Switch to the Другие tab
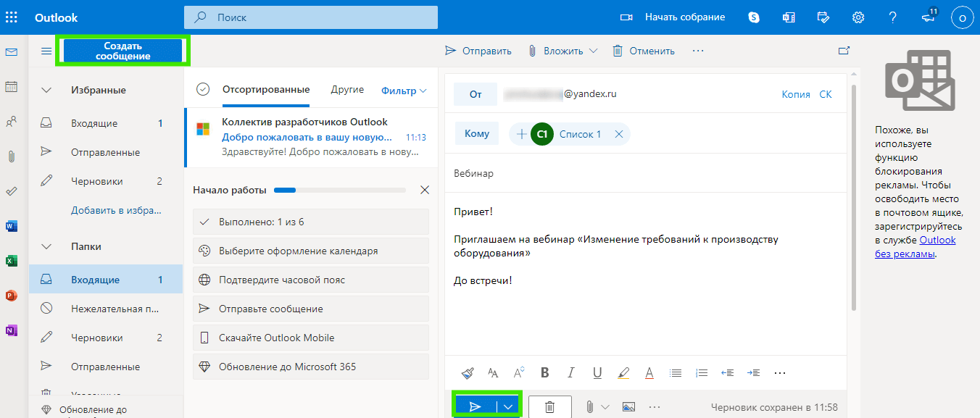This screenshot has width=980, height=418. click(347, 90)
